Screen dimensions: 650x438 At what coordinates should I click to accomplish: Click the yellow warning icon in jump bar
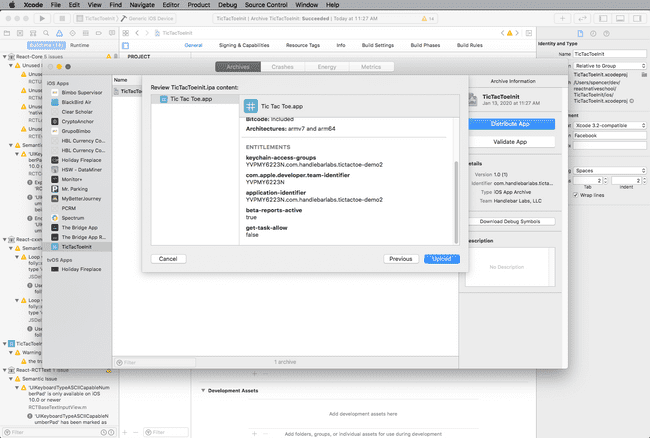(x=509, y=33)
